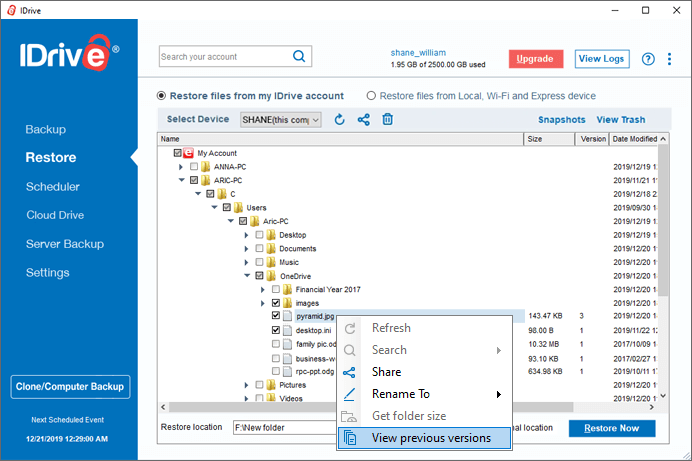The height and width of the screenshot is (461, 692).
Task: Open the Select Device dropdown
Action: (281, 120)
